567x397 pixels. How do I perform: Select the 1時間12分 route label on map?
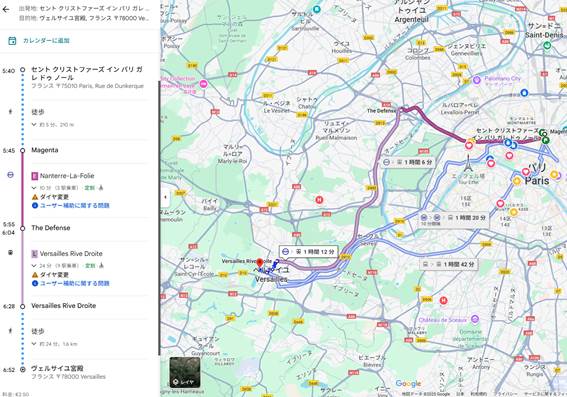[308, 252]
